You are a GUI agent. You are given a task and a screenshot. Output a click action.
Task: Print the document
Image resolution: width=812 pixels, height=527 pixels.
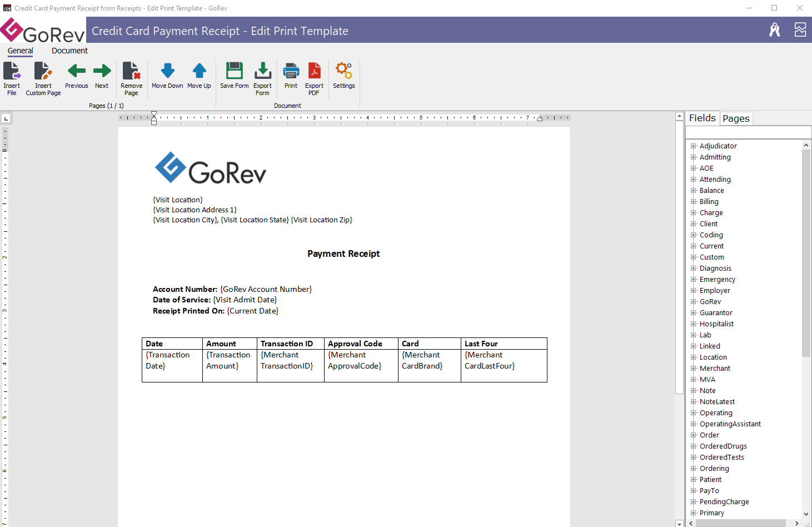[291, 71]
